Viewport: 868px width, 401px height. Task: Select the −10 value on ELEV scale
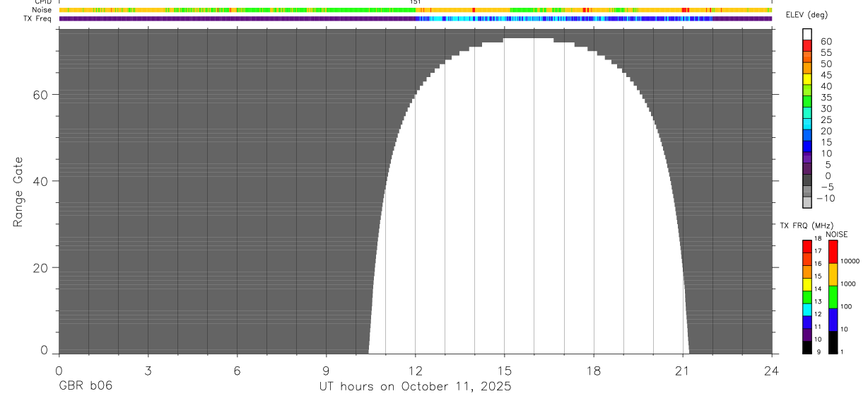click(x=825, y=198)
